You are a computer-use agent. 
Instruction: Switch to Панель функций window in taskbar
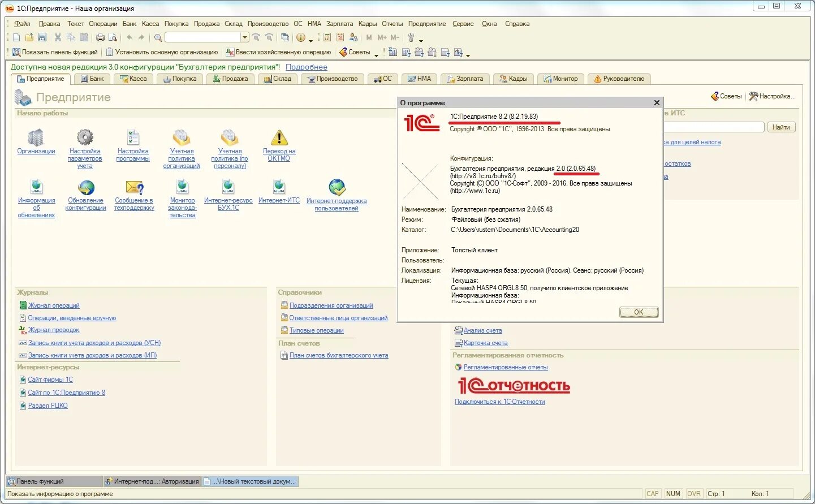point(54,481)
